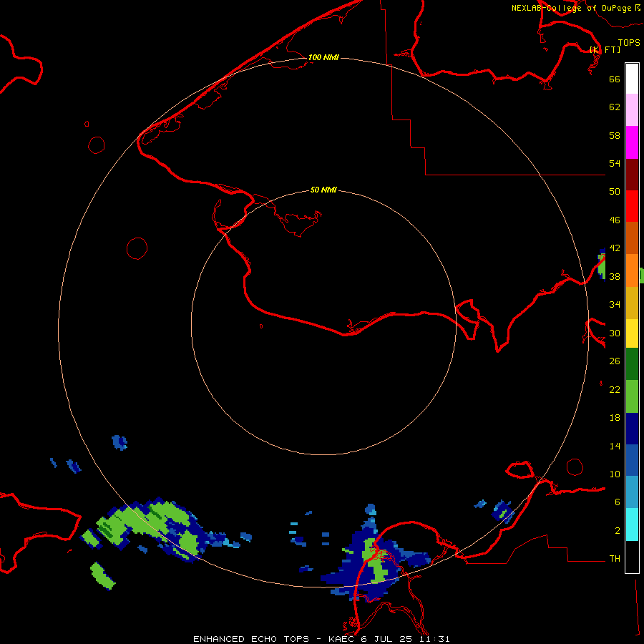
Task: Click the gold legend swatch
Action: click(x=632, y=303)
